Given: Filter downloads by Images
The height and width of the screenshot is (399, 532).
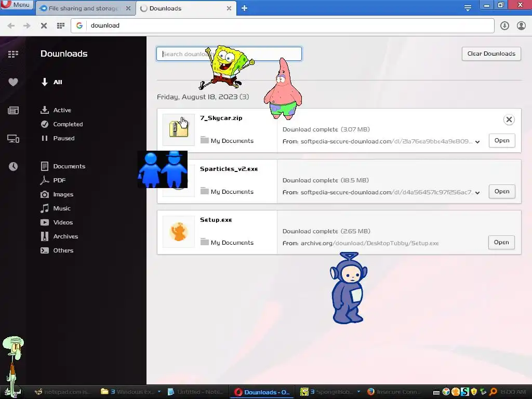Looking at the screenshot, I should click(x=57, y=194).
